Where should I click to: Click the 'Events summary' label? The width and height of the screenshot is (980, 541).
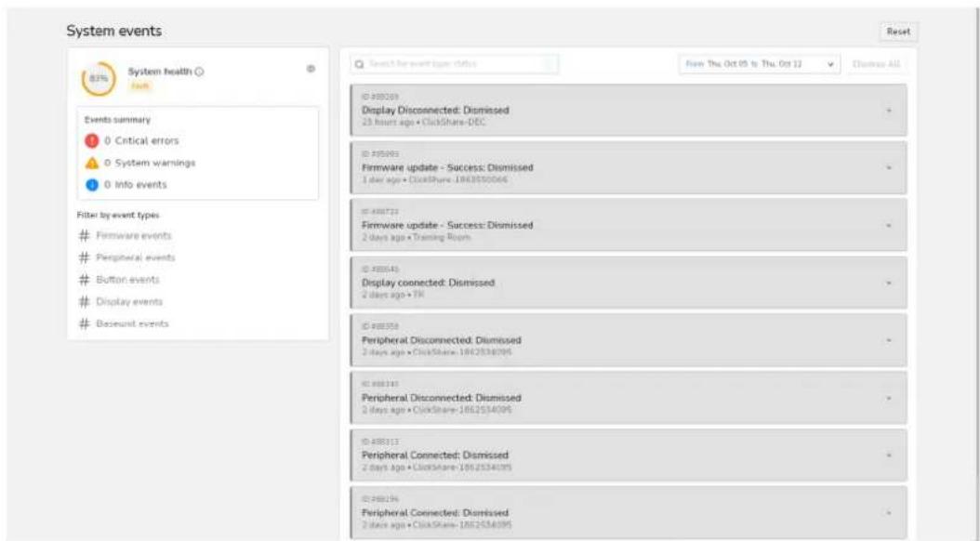click(117, 119)
